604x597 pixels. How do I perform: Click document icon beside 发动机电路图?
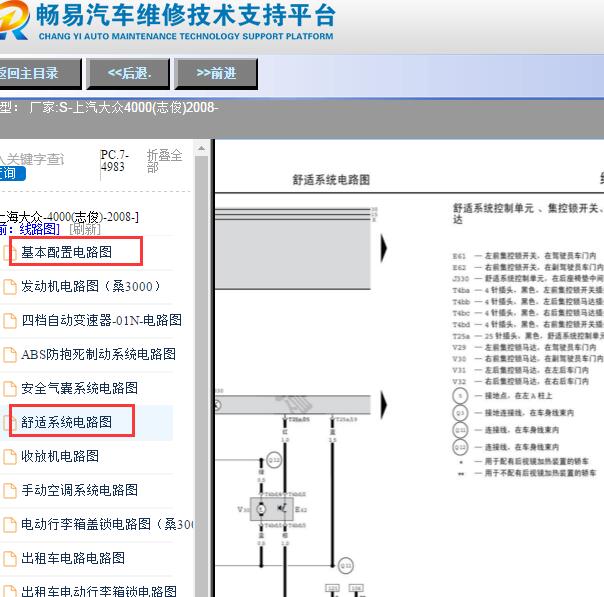click(10, 287)
